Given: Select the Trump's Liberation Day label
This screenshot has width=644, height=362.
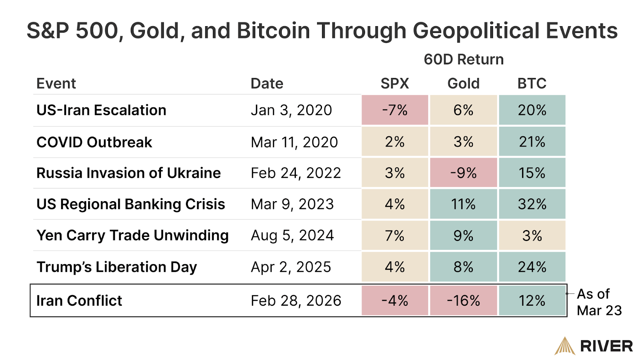Looking at the screenshot, I should pyautogui.click(x=117, y=267).
